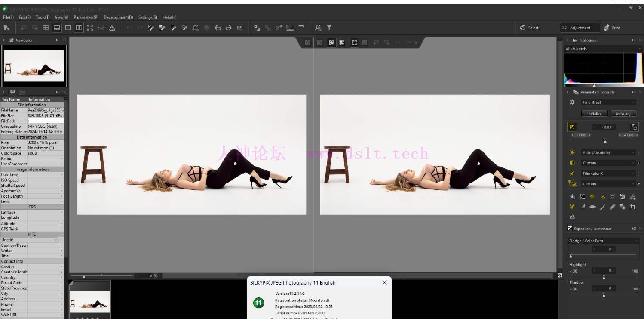Switch to Adjustment mode
The height and width of the screenshot is (319, 644).
[580, 28]
